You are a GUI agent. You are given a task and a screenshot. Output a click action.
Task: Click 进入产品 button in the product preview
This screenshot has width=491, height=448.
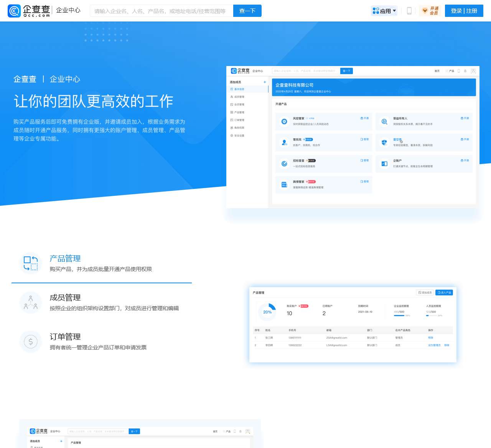pyautogui.click(x=444, y=293)
